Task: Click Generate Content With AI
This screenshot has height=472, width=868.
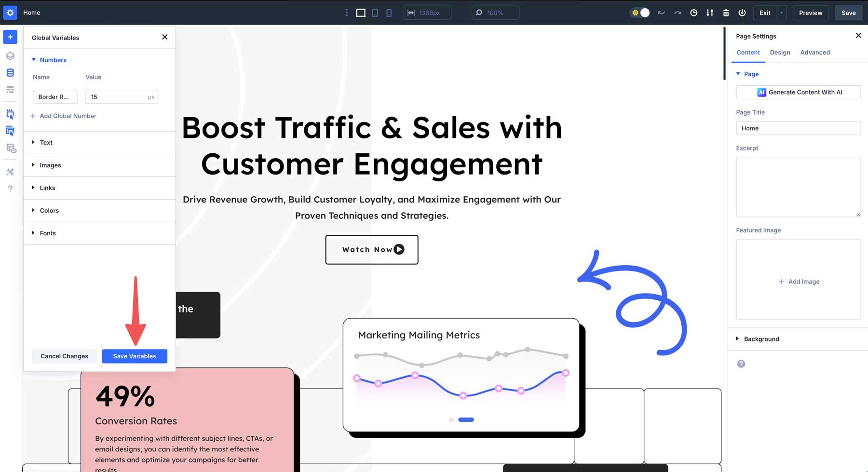Action: (798, 92)
